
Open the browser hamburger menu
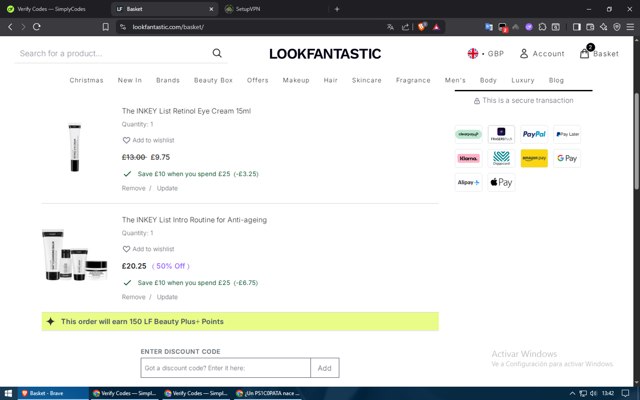[630, 27]
